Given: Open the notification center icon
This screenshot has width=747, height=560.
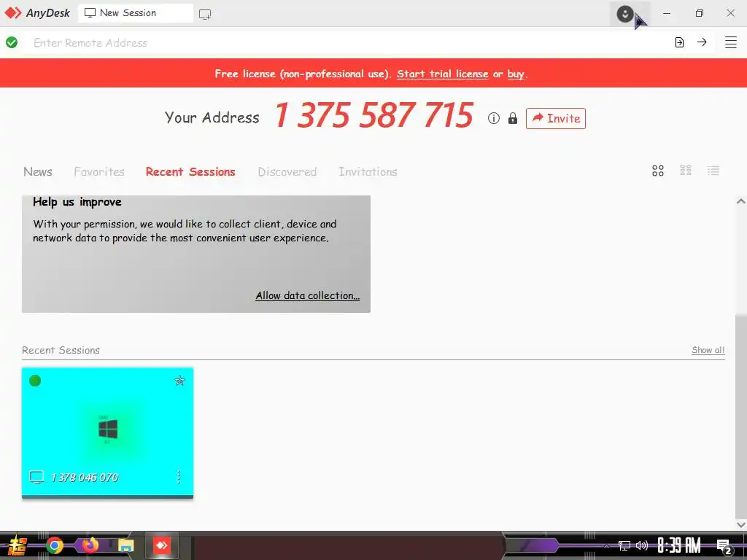Looking at the screenshot, I should pos(724,546).
